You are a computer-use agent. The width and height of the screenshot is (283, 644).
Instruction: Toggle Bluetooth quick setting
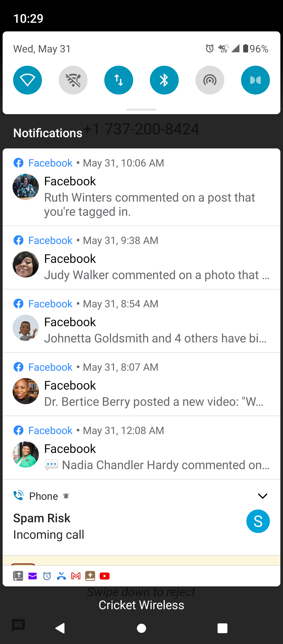(x=164, y=80)
